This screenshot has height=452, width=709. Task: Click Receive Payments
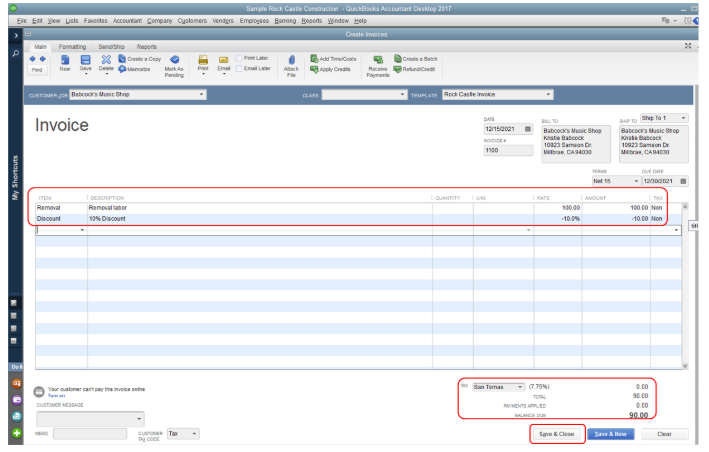tap(378, 66)
